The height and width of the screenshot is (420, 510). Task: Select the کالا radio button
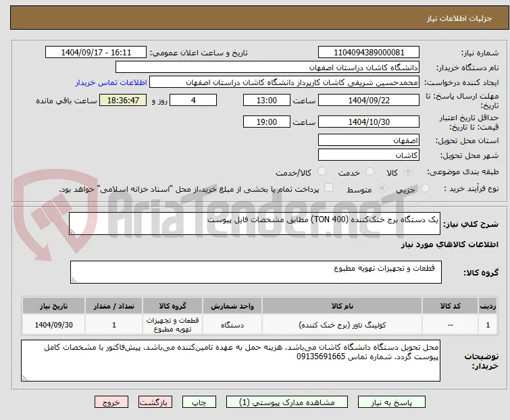[x=408, y=172]
